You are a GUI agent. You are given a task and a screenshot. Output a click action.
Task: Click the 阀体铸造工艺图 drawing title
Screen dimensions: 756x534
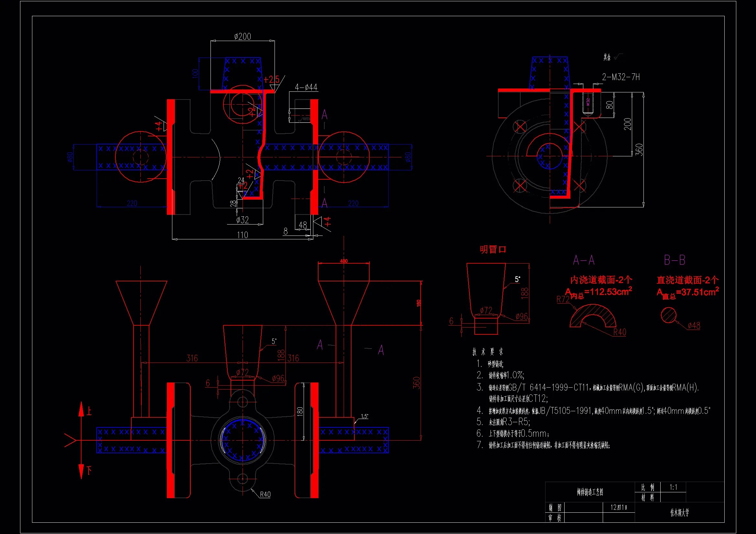pos(590,492)
